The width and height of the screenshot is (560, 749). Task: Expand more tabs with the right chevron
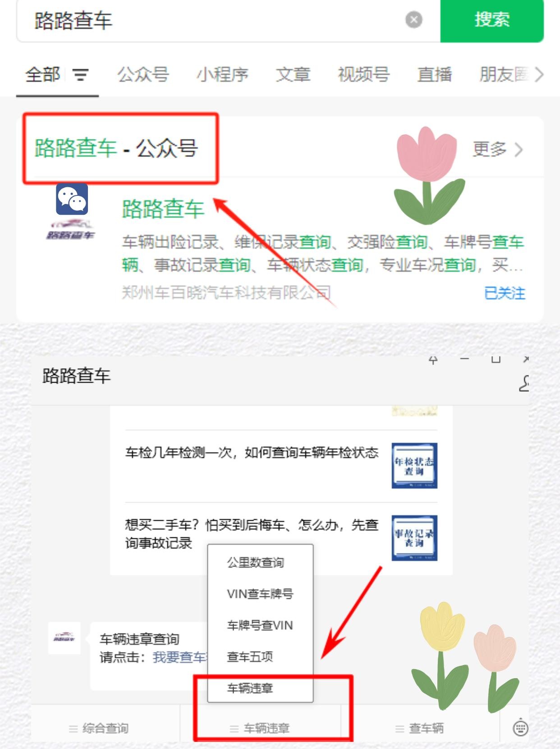tap(539, 74)
